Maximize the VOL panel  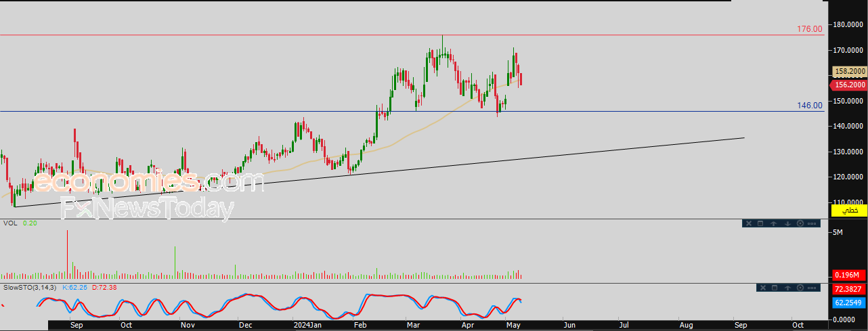pyautogui.click(x=760, y=223)
